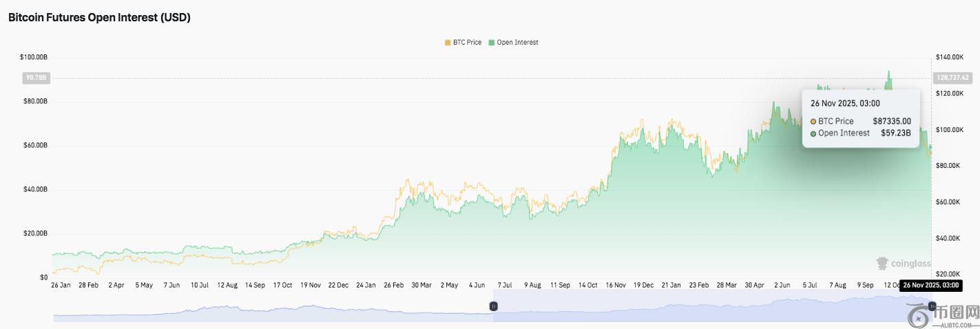Click the 26 Feb x-axis date label

(x=393, y=284)
